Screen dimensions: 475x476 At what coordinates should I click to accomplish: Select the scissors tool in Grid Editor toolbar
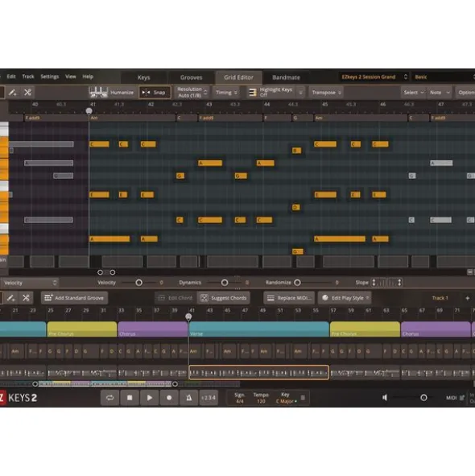point(27,93)
